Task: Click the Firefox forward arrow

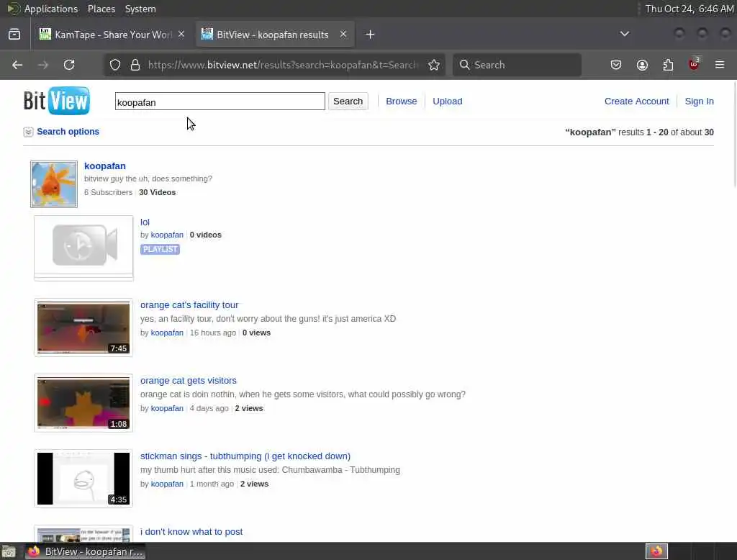Action: point(43,65)
